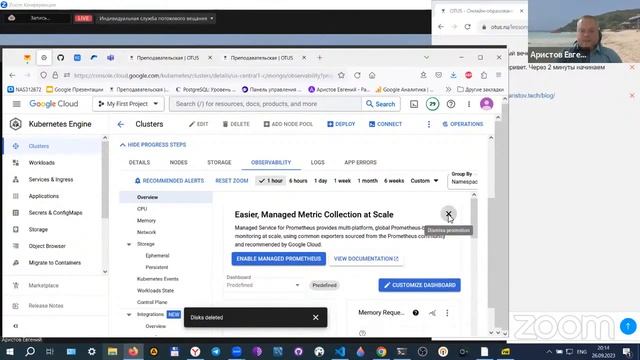The height and width of the screenshot is (360, 640).
Task: Click the Add Node Pool button
Action: point(288,124)
